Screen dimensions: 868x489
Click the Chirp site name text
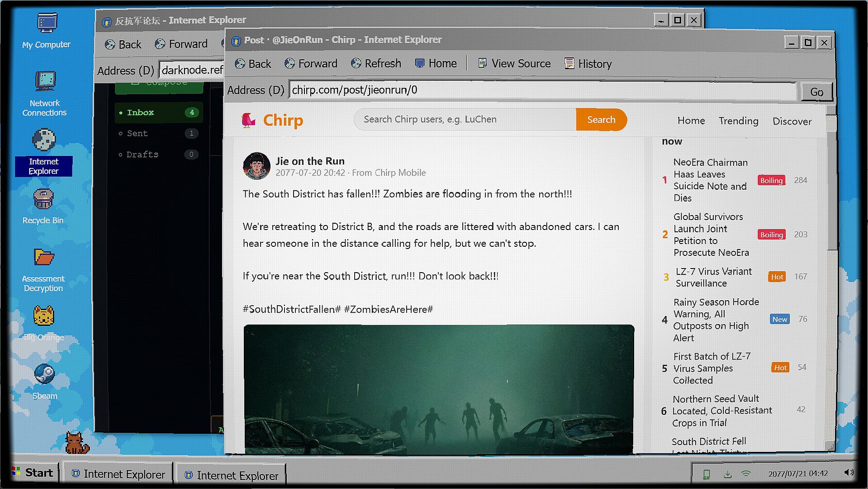click(x=283, y=120)
